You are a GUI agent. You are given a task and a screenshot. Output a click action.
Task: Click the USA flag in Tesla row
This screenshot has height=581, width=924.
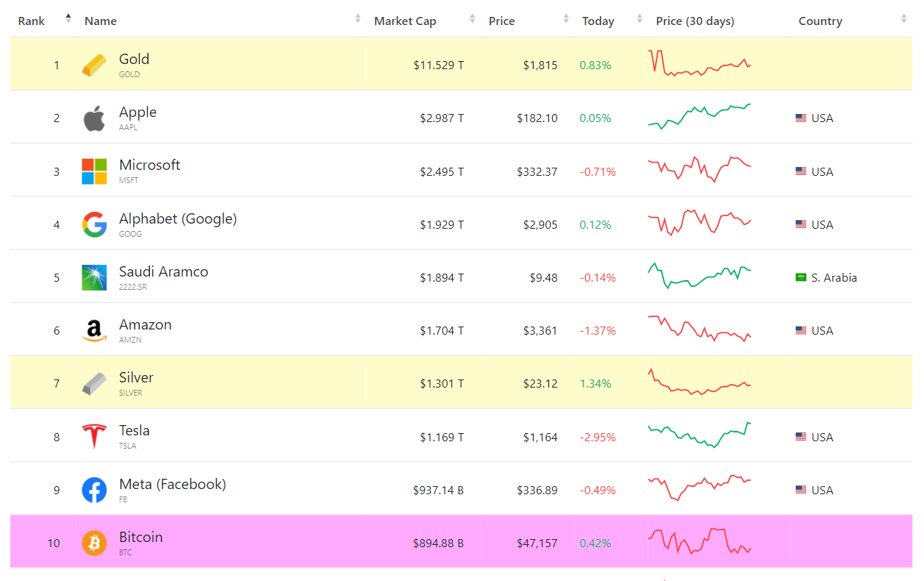[801, 437]
